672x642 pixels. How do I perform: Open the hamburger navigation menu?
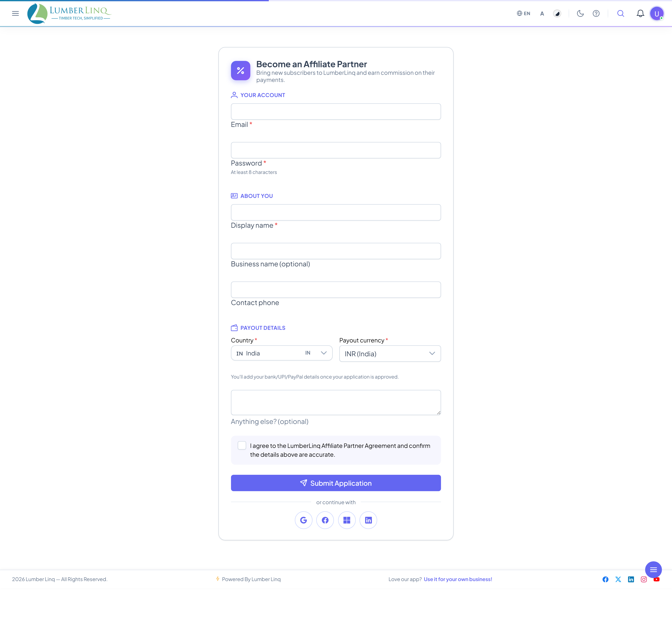pos(15,13)
